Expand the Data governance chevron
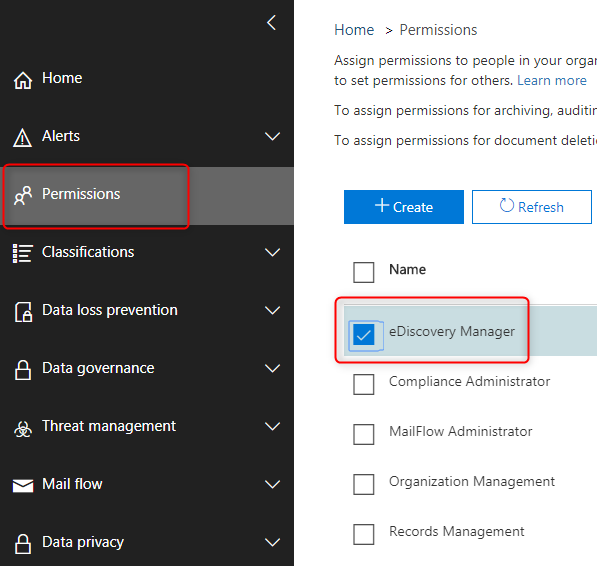This screenshot has height=566, width=597. coord(272,368)
